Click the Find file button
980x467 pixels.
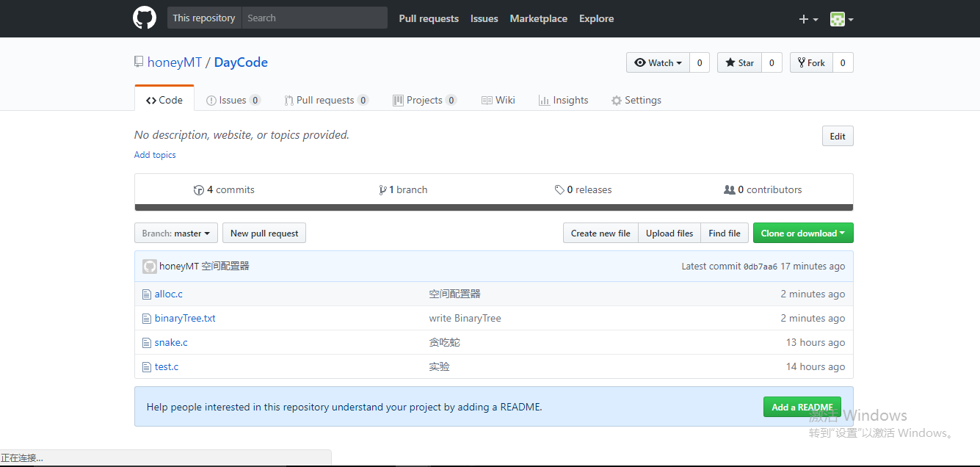pyautogui.click(x=725, y=233)
